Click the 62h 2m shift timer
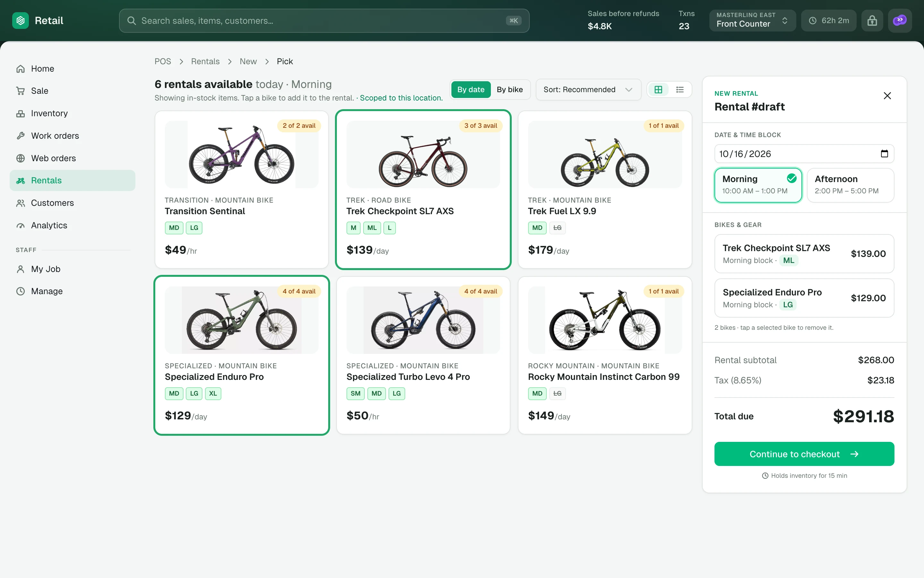Viewport: 924px width, 578px height. [828, 21]
